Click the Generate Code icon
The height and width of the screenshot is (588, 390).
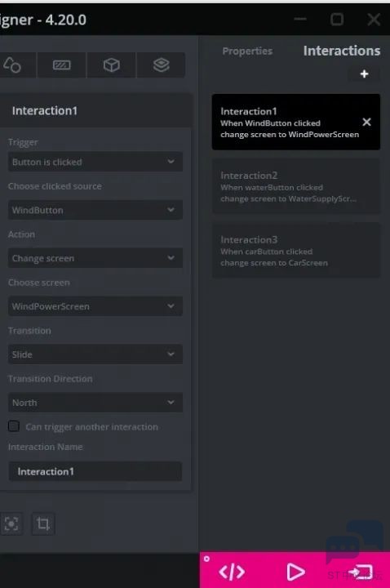pos(232,572)
